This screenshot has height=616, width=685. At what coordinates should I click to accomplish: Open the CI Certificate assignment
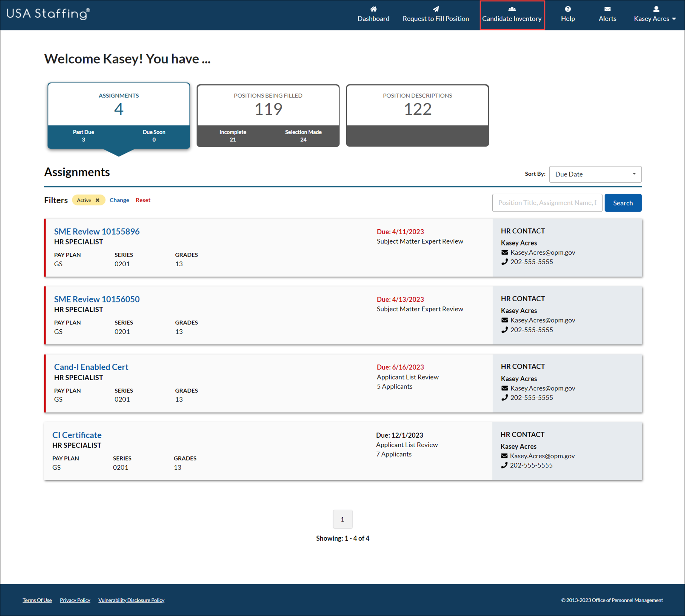(x=77, y=435)
